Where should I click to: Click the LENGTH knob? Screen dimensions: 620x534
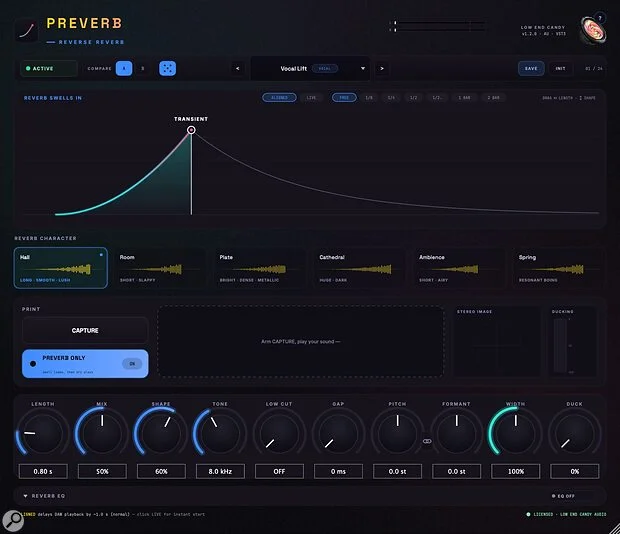tap(43, 433)
